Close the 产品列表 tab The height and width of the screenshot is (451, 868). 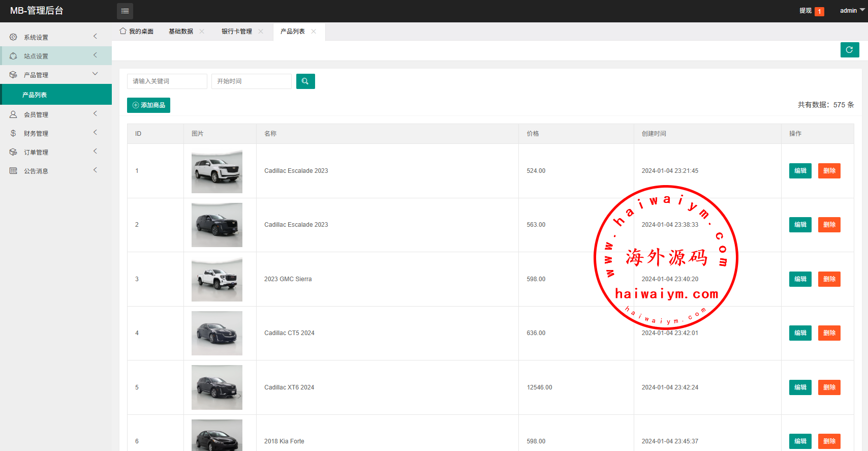[x=314, y=32]
